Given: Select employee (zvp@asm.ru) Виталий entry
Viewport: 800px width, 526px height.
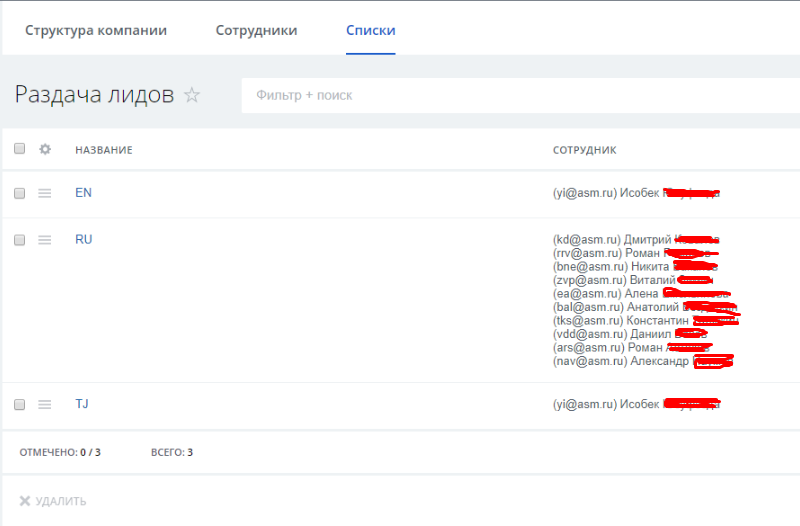Looking at the screenshot, I should 633,280.
